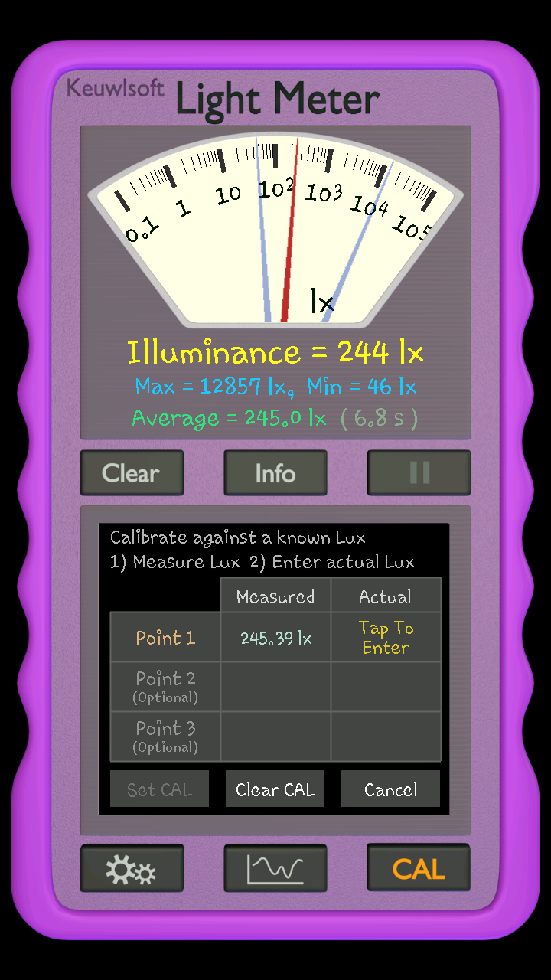Viewport: 551px width, 980px height.
Task: Click the Keuwlsoft brand label
Action: [116, 87]
